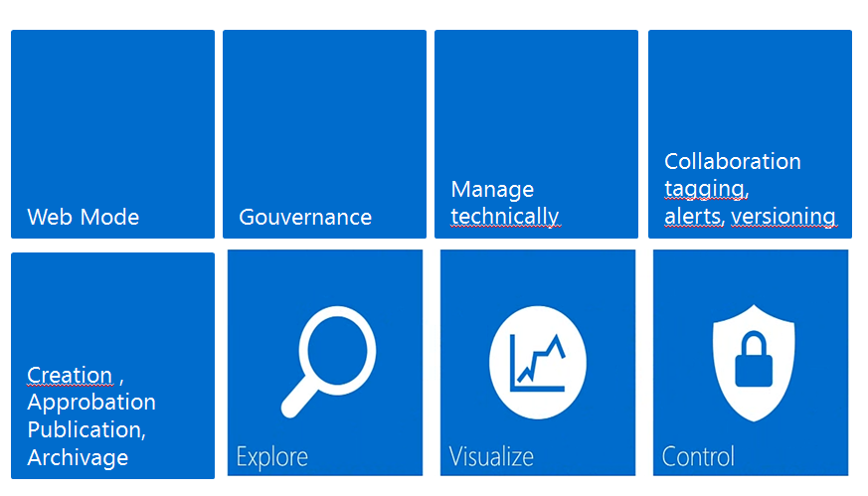Click the word Archivage
This screenshot has width=868, height=496.
click(78, 457)
